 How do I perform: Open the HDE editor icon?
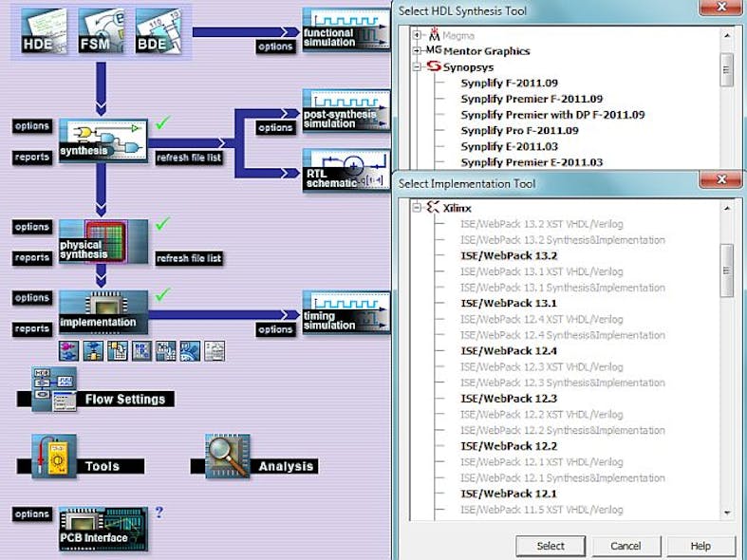point(44,31)
